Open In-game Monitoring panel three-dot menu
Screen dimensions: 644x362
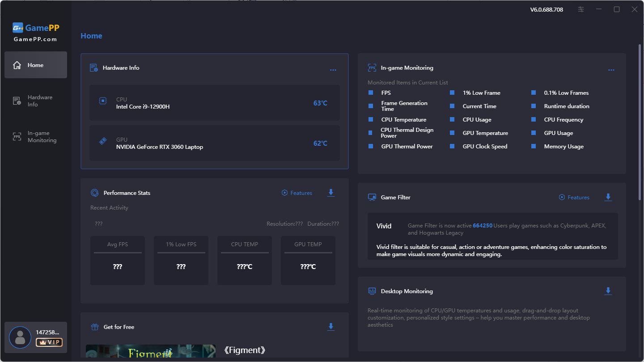coord(611,70)
